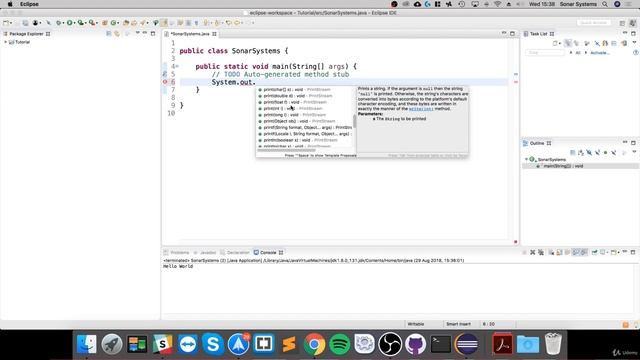
Task: Click the Find field in Task List
Action: pyautogui.click(x=545, y=53)
